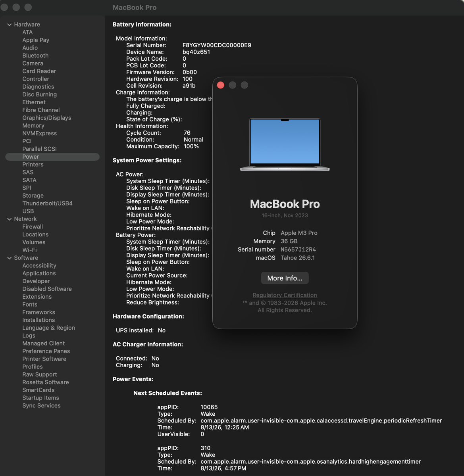
Task: Click the MacBook Pro laptop image
Action: (285, 145)
